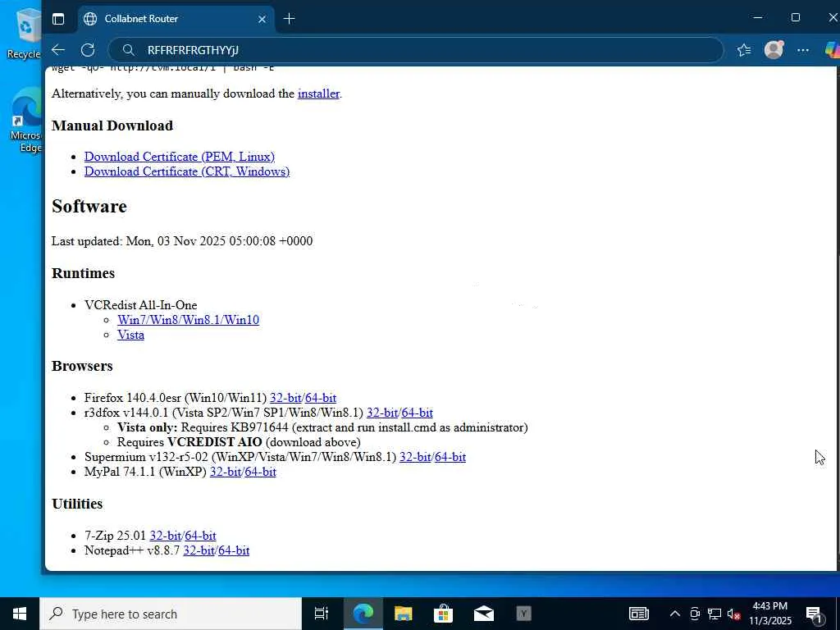Open Microsoft Store from taskbar
Viewport: 840px width, 630px height.
point(443,614)
